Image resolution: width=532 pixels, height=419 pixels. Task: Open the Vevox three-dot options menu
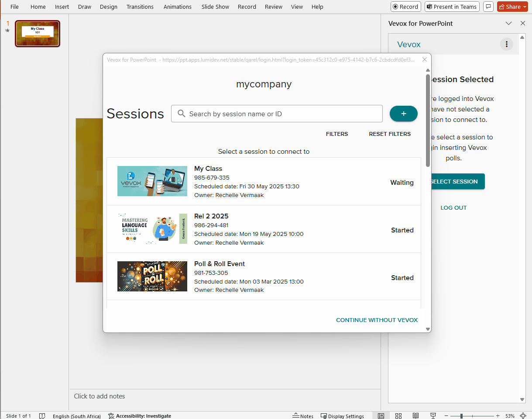tap(507, 44)
